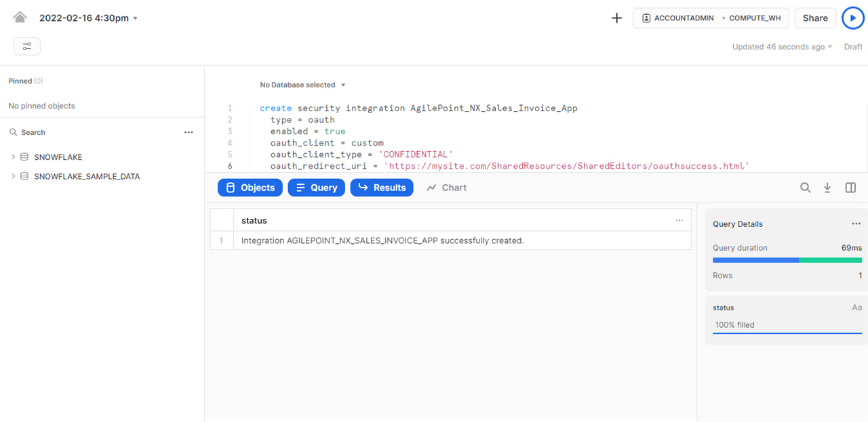Toggle the Objects panel button

tap(250, 188)
